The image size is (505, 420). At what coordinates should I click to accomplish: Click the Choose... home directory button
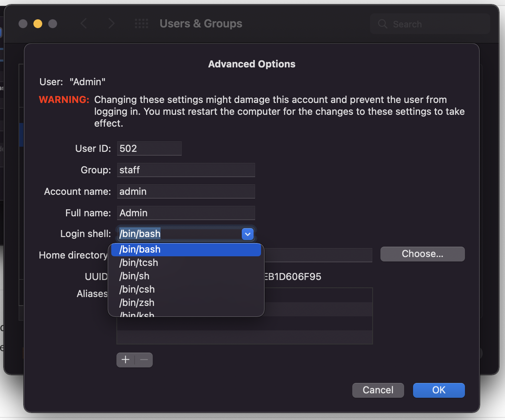(422, 254)
